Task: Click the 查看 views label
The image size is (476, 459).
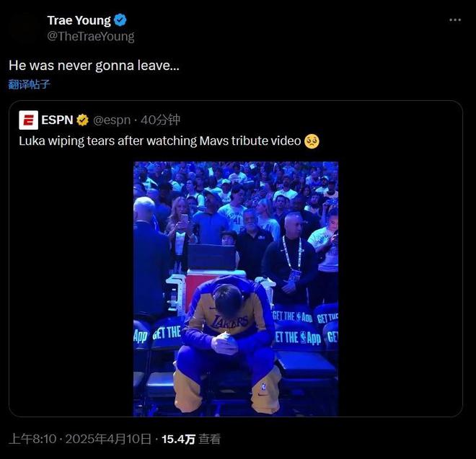Action: click(209, 439)
